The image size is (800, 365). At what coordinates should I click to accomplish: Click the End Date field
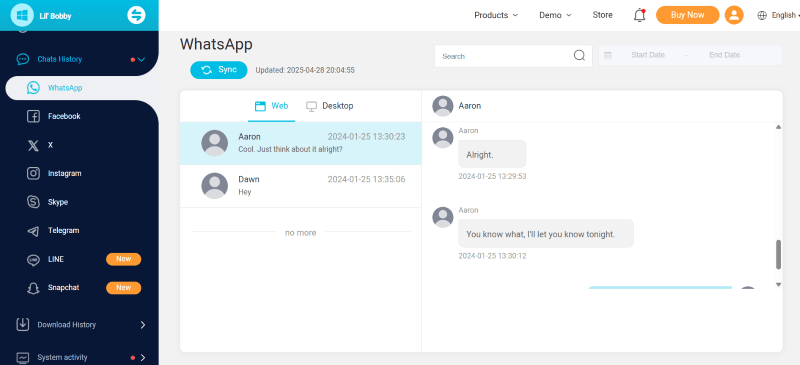click(x=724, y=55)
